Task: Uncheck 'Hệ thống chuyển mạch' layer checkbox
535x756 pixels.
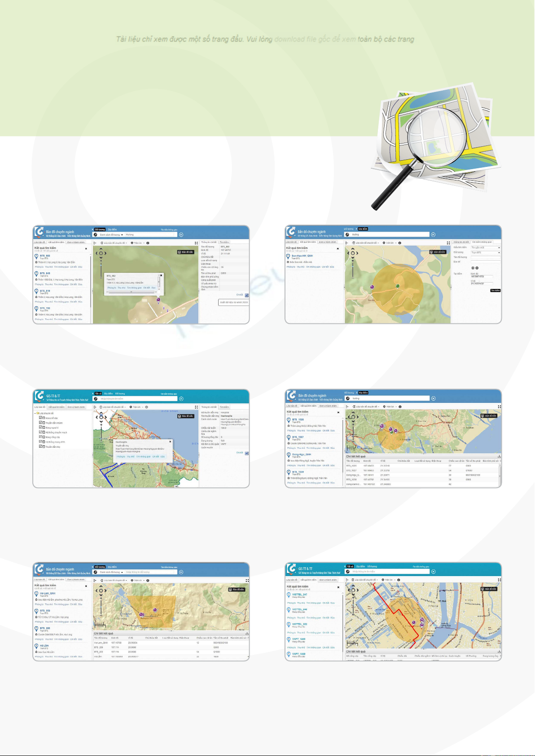Action: [40, 432]
